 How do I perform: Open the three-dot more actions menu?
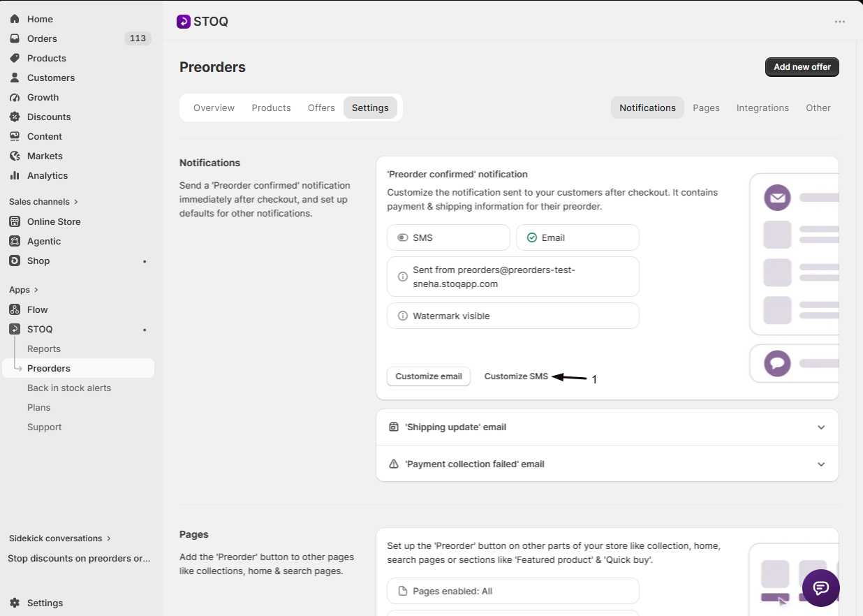pyautogui.click(x=840, y=22)
